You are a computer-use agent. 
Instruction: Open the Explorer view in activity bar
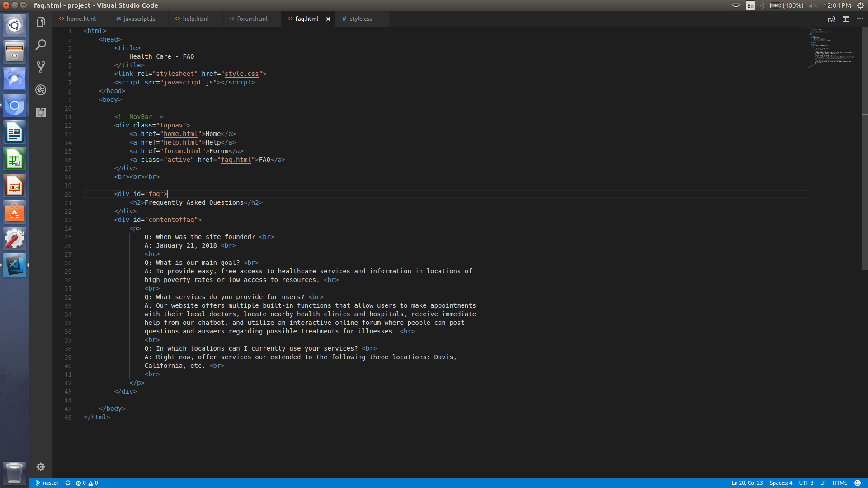point(41,22)
